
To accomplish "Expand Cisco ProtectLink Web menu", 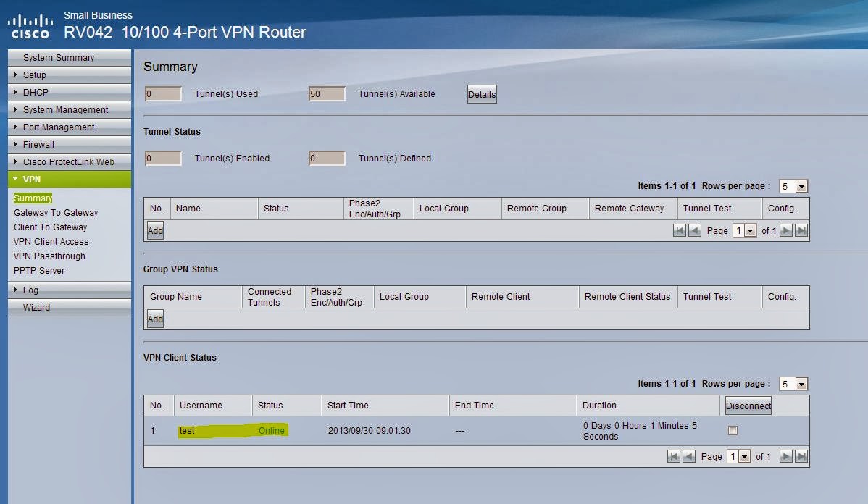I will pos(70,161).
